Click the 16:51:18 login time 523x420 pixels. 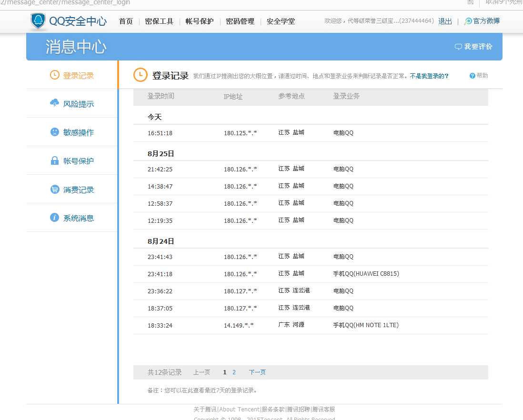(160, 133)
